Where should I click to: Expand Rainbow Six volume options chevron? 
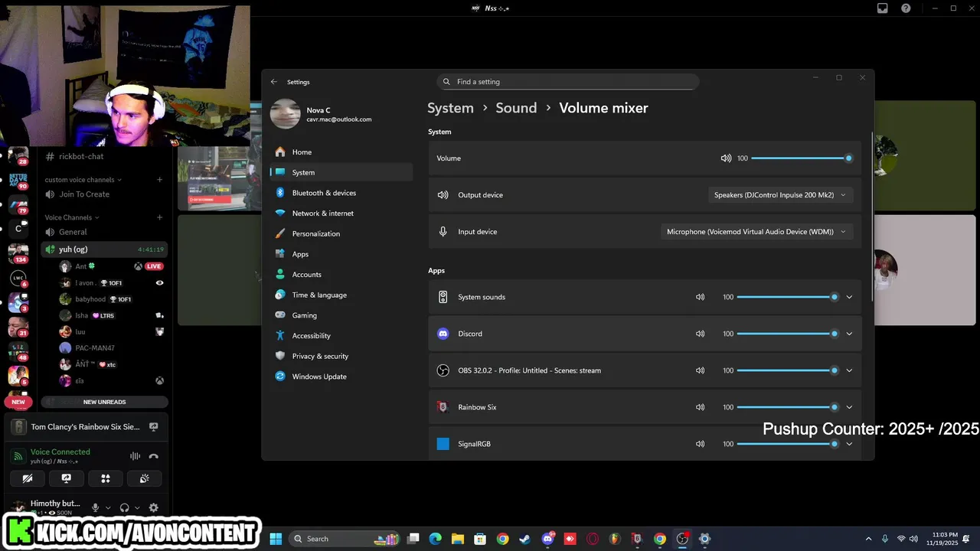[x=849, y=407]
